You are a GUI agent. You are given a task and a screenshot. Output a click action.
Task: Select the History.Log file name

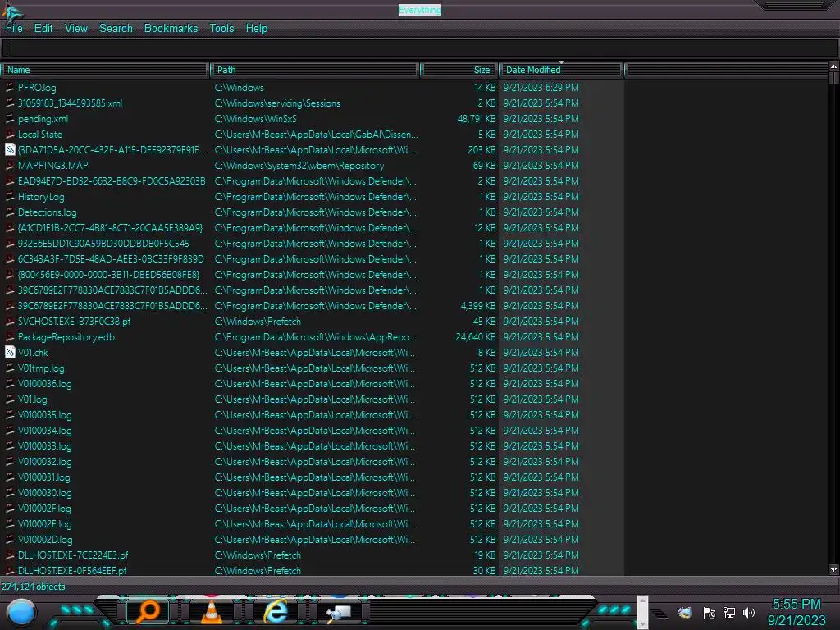(41, 197)
